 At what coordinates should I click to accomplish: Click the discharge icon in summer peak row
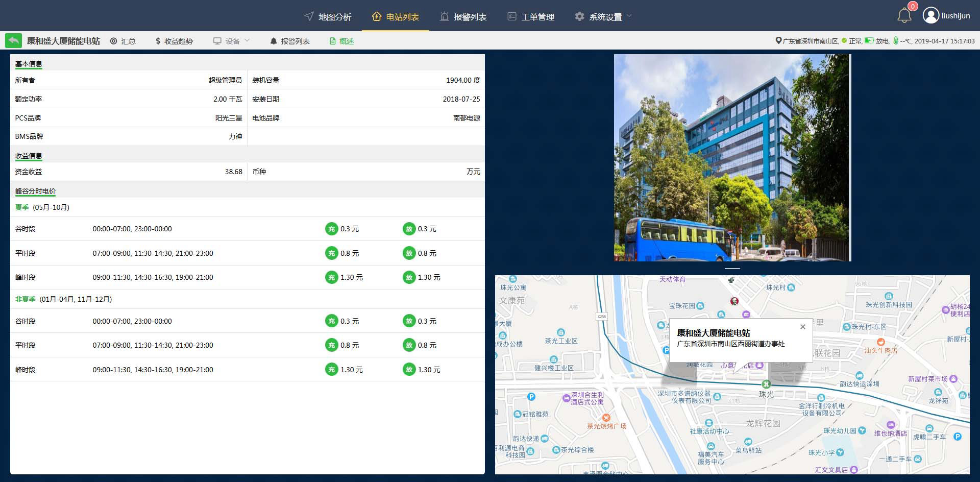point(409,277)
